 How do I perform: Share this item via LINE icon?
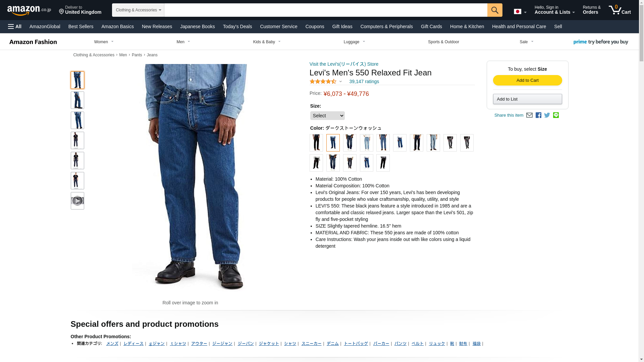[556, 115]
